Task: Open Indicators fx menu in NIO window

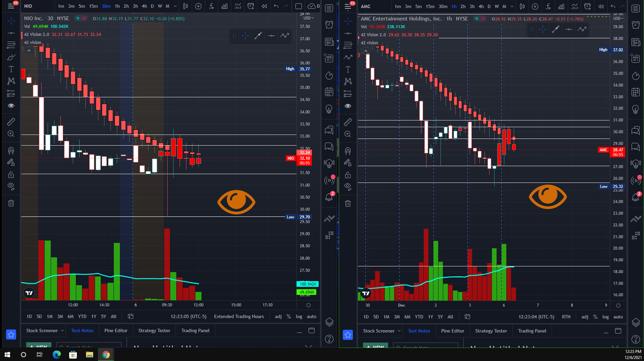Action: (x=212, y=6)
